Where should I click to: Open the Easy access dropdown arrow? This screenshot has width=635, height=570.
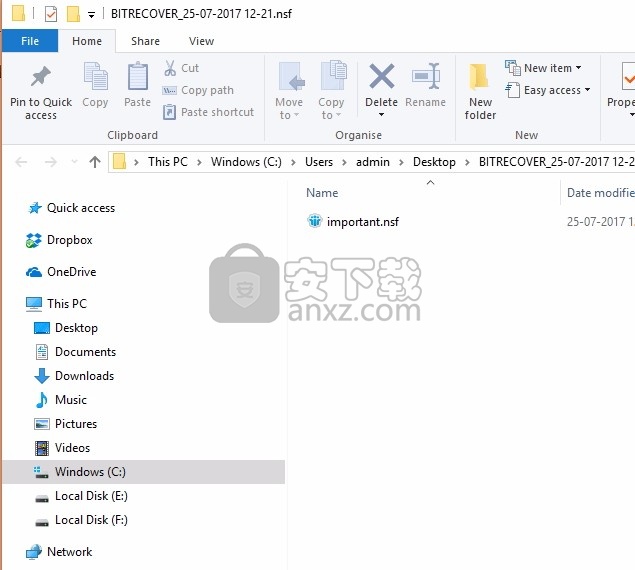click(x=587, y=90)
